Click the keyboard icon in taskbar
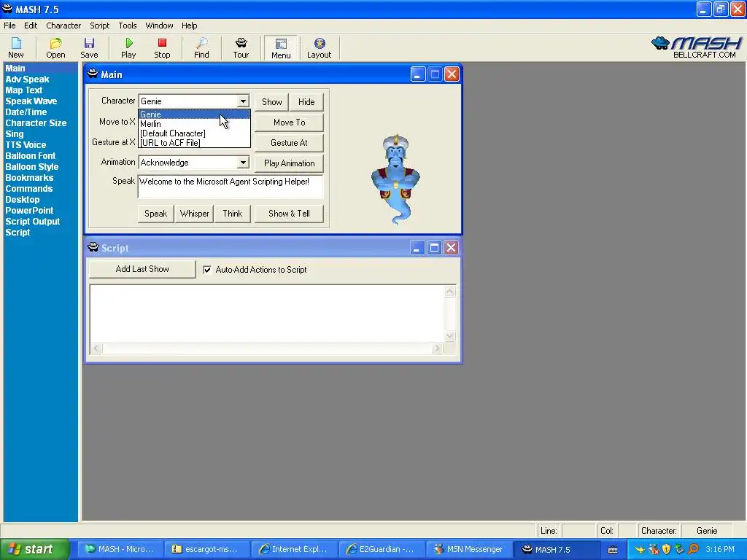This screenshot has height=560, width=747. point(613,550)
